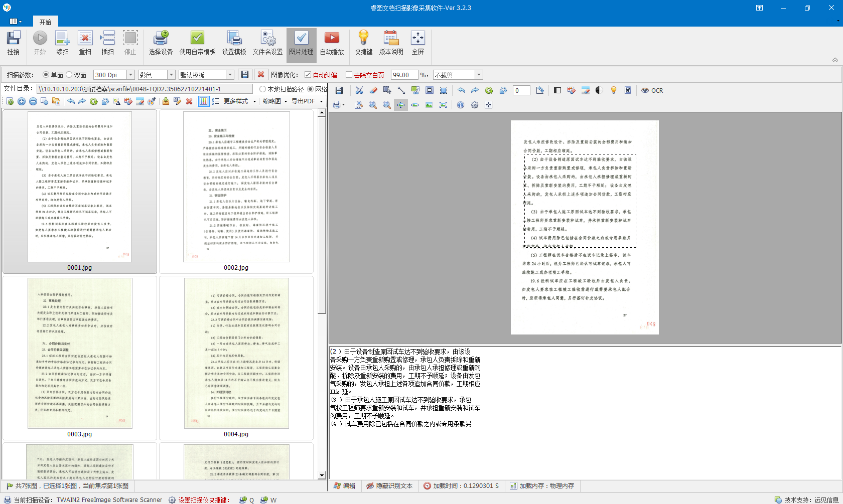Screen dimensions: 843x504
Task: Click the 文件目录 path field
Action: tap(145, 89)
